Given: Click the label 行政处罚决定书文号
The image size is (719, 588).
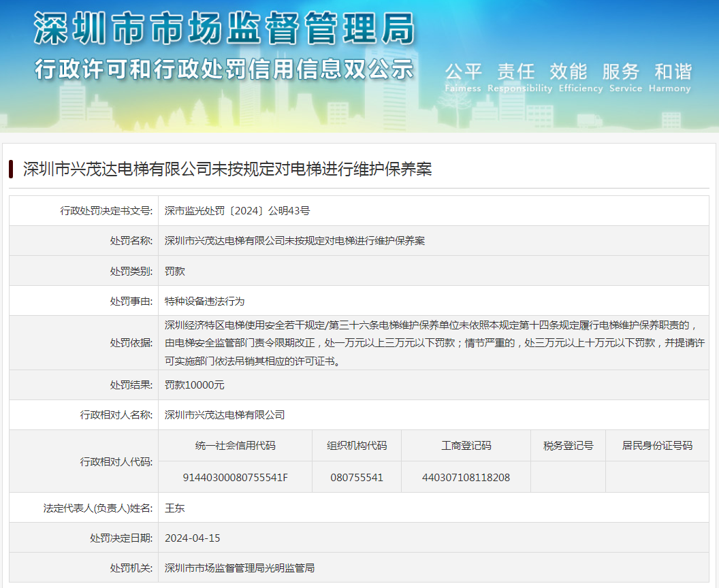Looking at the screenshot, I should (x=106, y=211).
